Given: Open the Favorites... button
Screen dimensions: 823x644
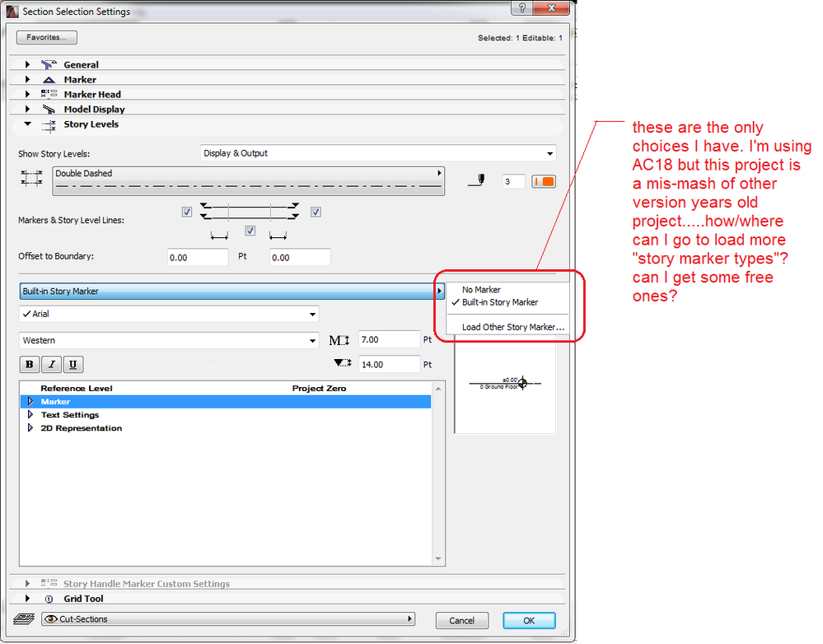Looking at the screenshot, I should pyautogui.click(x=47, y=37).
